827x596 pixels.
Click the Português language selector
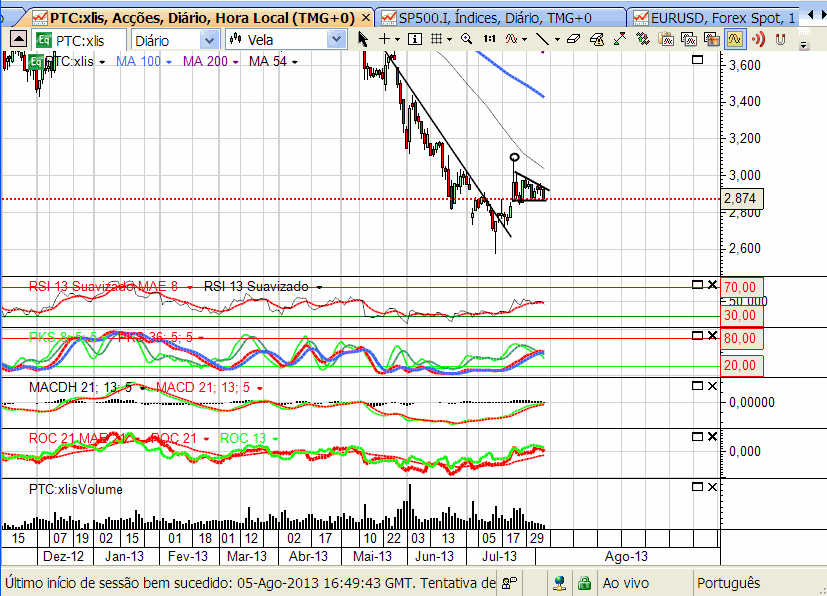728,583
